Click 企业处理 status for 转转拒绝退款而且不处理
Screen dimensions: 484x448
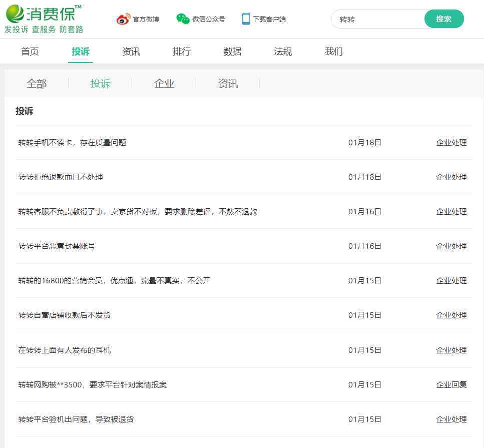[x=451, y=177]
